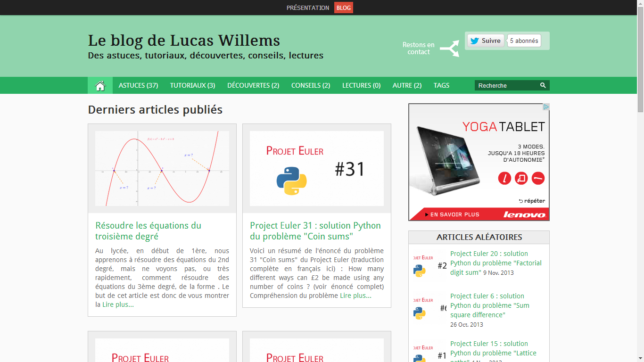644x362 pixels.
Task: Open article Project Euler 31 Coin sums
Action: click(x=315, y=231)
